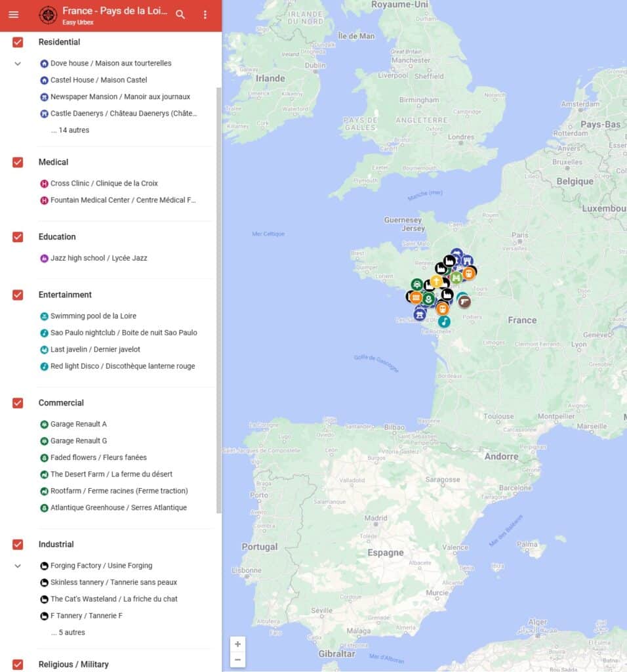Uncheck the Residential layer checkbox
627x672 pixels.
18,42
